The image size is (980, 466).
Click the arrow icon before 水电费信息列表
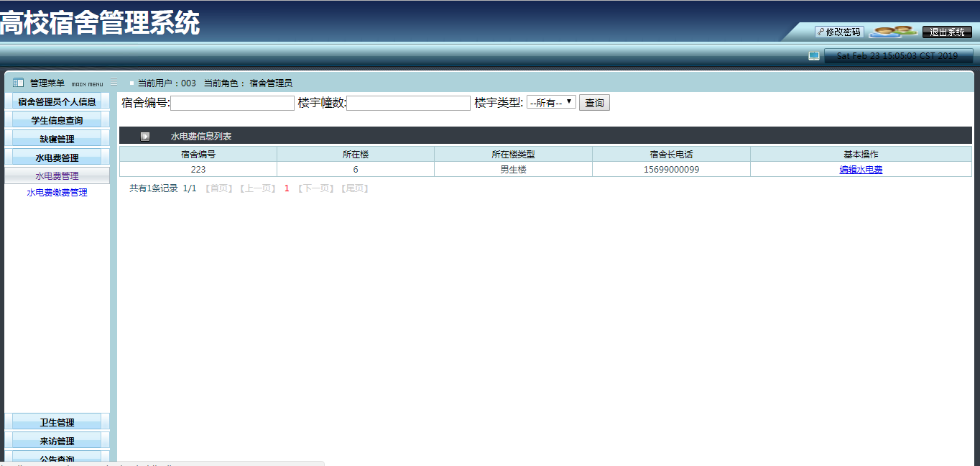pos(145,136)
